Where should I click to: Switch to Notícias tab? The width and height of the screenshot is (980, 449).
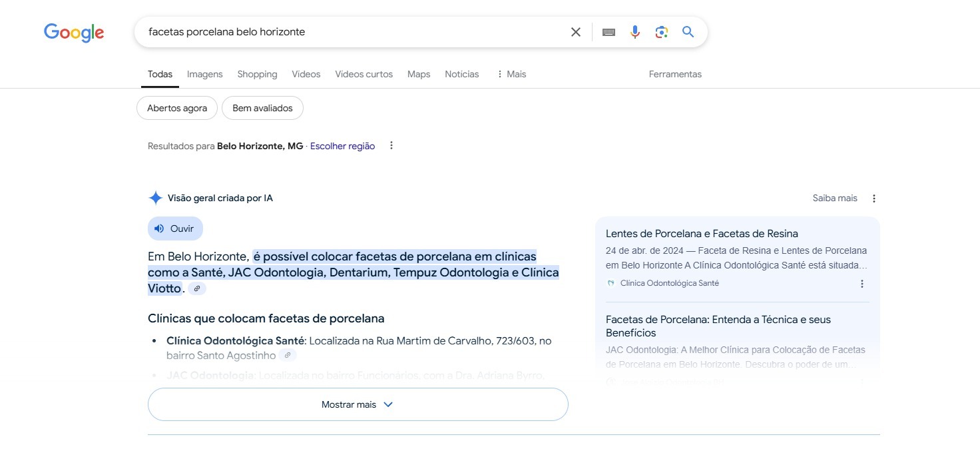tap(462, 74)
